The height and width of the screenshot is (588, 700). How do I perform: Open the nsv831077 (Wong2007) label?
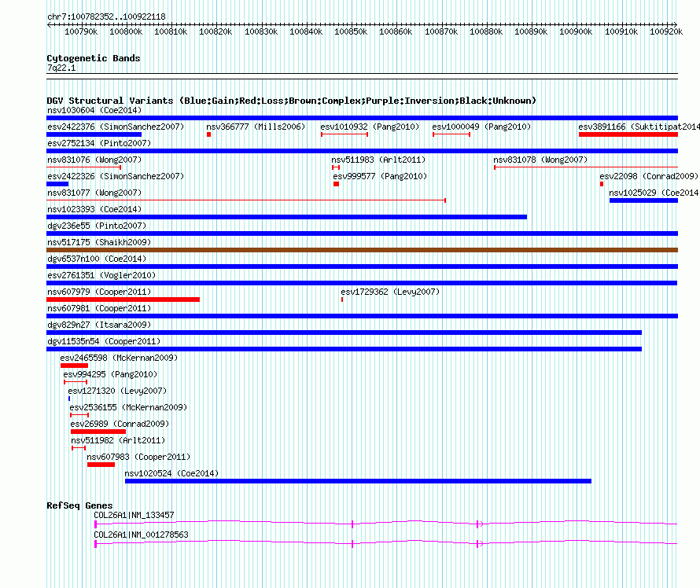94,193
